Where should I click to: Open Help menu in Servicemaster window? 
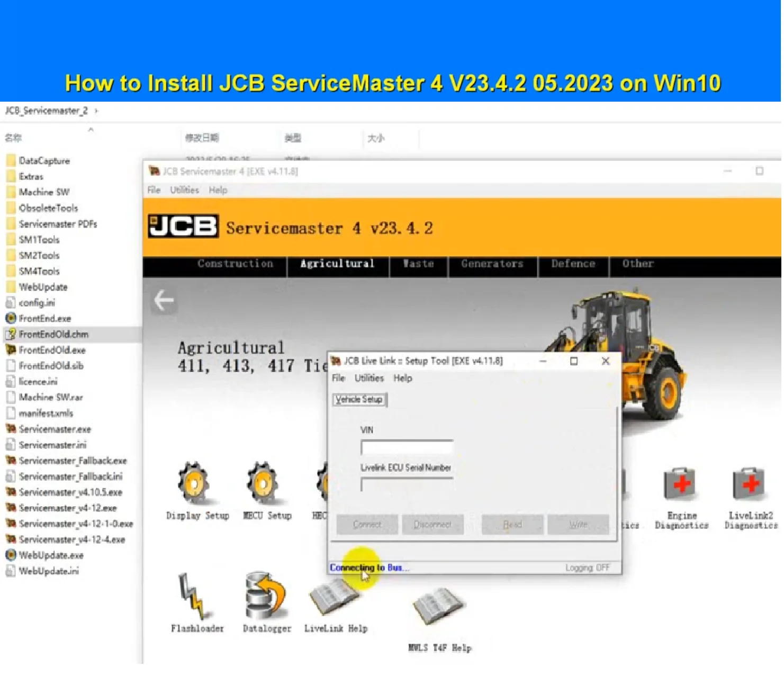coord(218,191)
